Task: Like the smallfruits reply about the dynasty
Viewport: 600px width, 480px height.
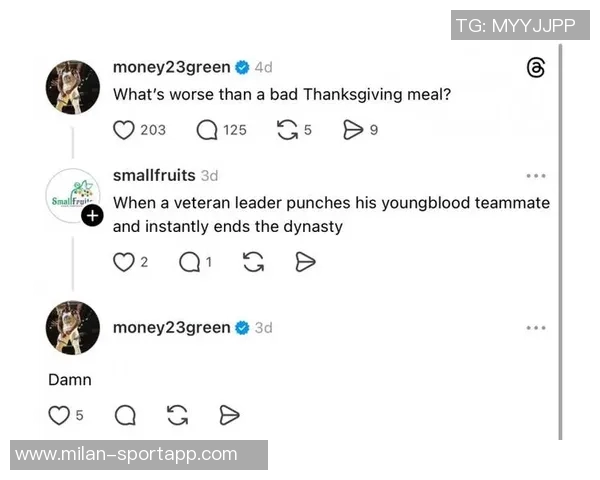Action: tap(124, 262)
